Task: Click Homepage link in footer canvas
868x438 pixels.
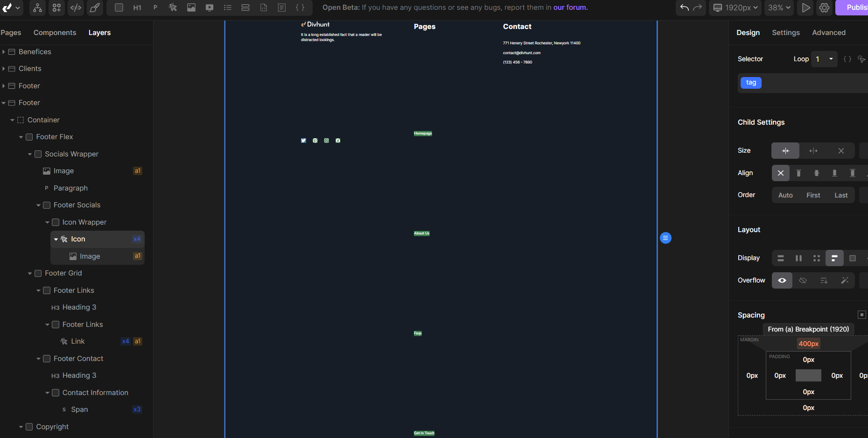Action: 423,134
